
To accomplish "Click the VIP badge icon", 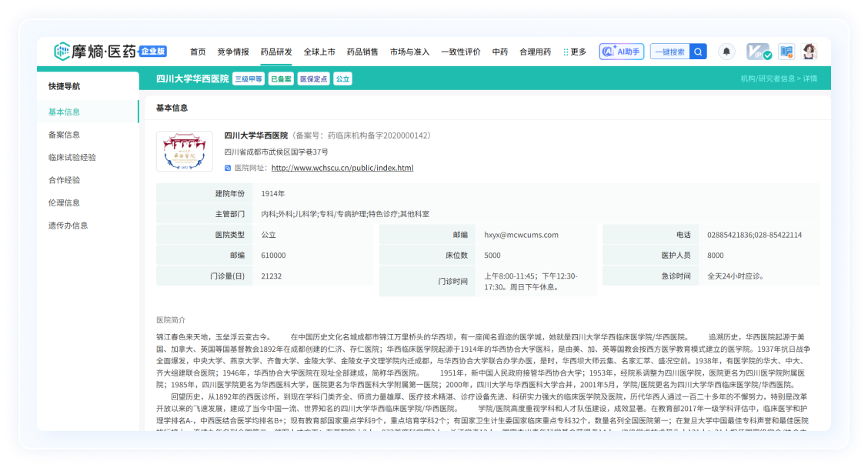I will point(759,52).
